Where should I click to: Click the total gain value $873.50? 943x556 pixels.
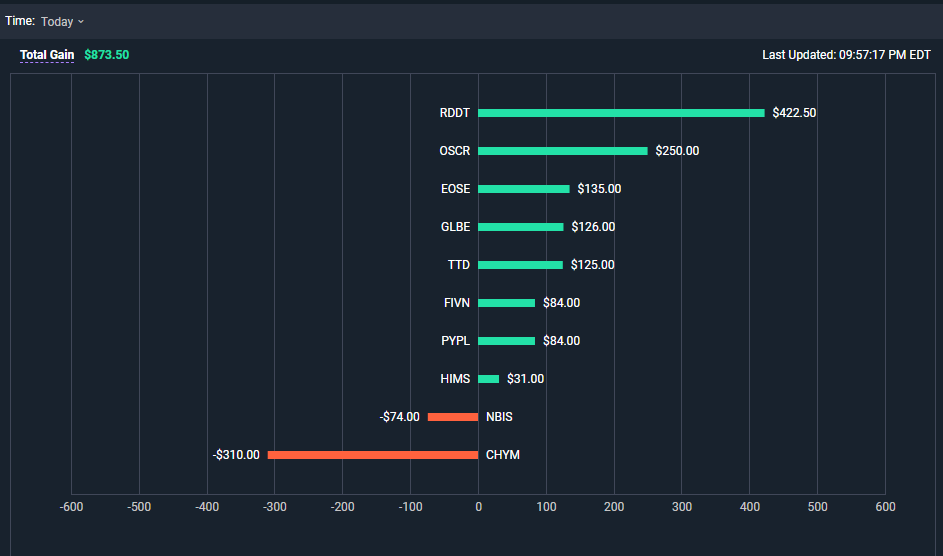click(x=106, y=55)
